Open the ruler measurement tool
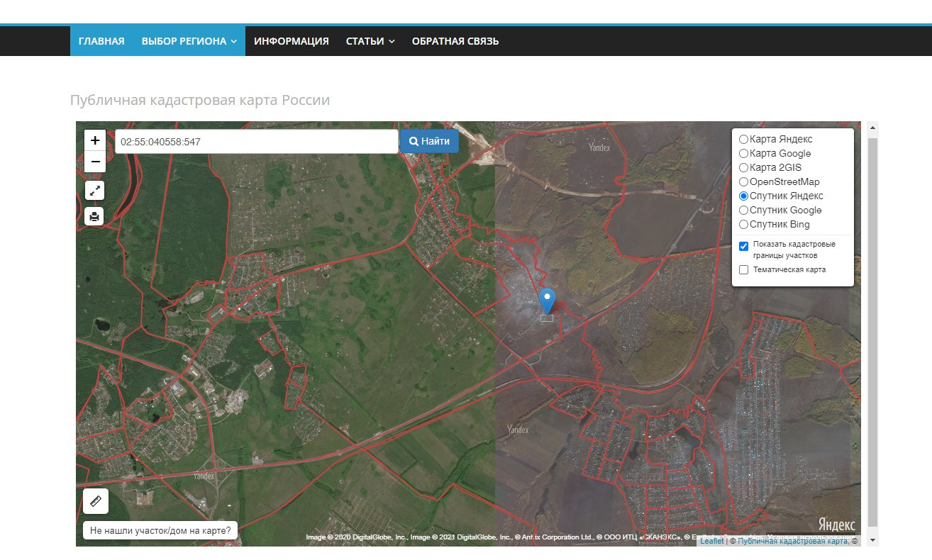The height and width of the screenshot is (560, 932). [96, 500]
